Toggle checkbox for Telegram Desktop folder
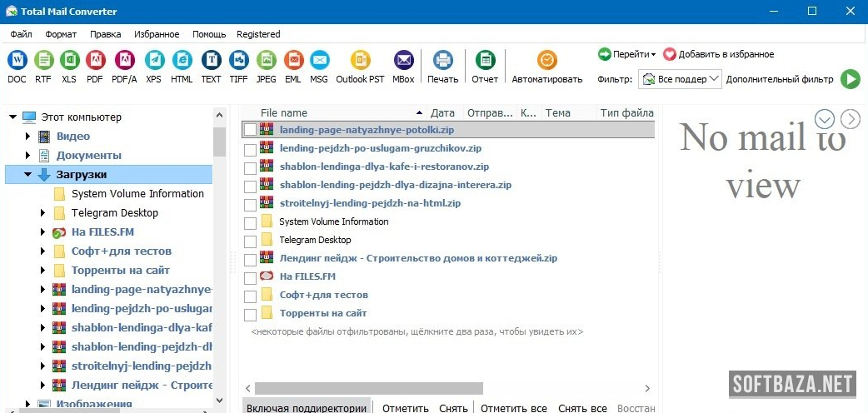The height and width of the screenshot is (413, 868). tap(250, 241)
